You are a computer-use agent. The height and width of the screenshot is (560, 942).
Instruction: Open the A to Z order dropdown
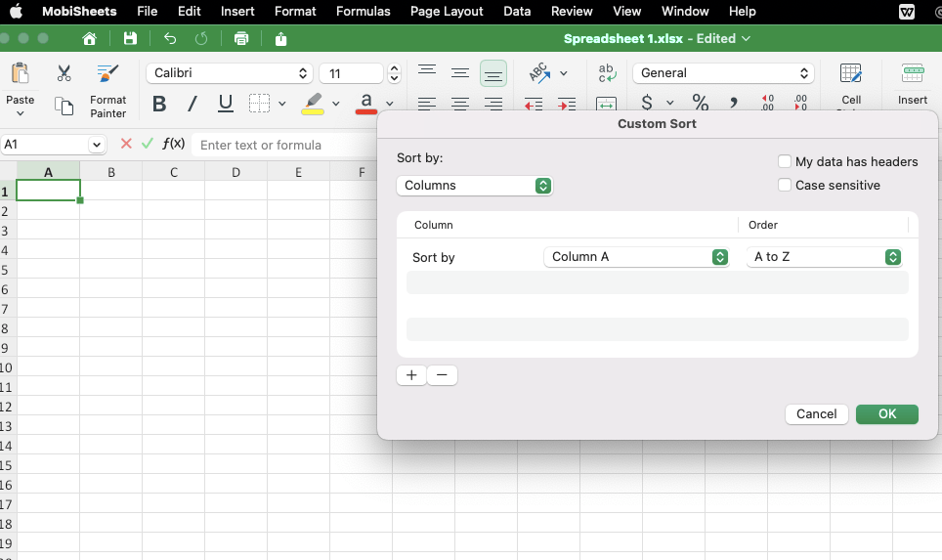(x=824, y=257)
